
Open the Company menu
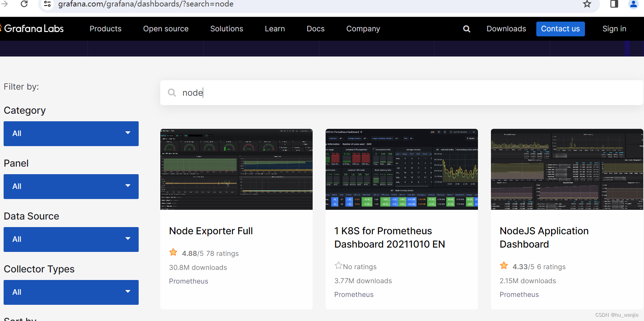(x=363, y=29)
